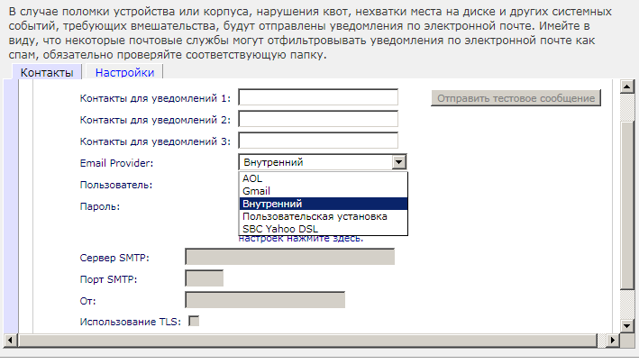Select the Контакты для уведомлений 3 input

click(x=318, y=141)
